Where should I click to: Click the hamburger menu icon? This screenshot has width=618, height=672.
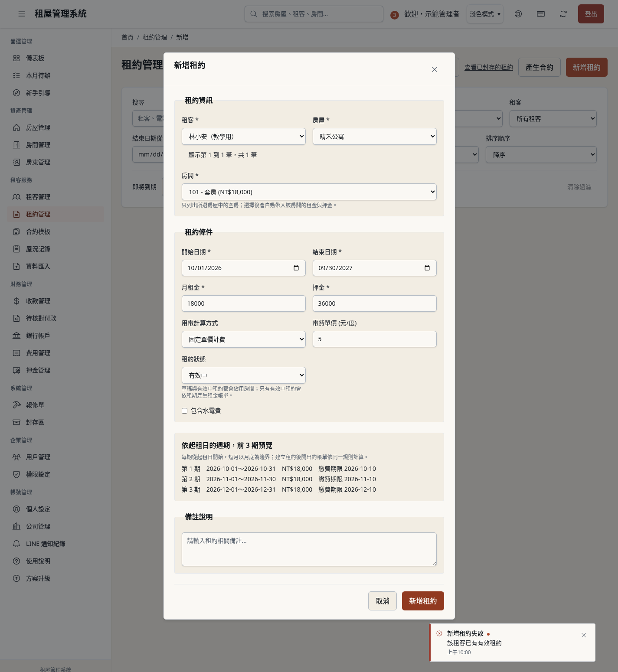pyautogui.click(x=22, y=14)
